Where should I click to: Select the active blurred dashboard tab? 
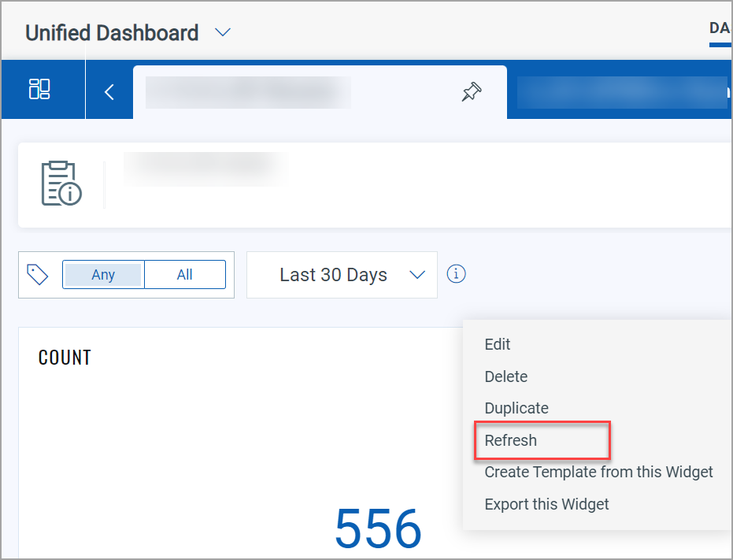point(320,92)
